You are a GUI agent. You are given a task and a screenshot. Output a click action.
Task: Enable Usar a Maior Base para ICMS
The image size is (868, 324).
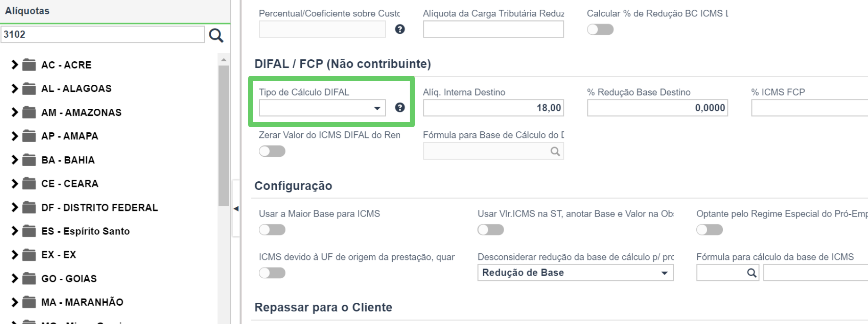[272, 230]
